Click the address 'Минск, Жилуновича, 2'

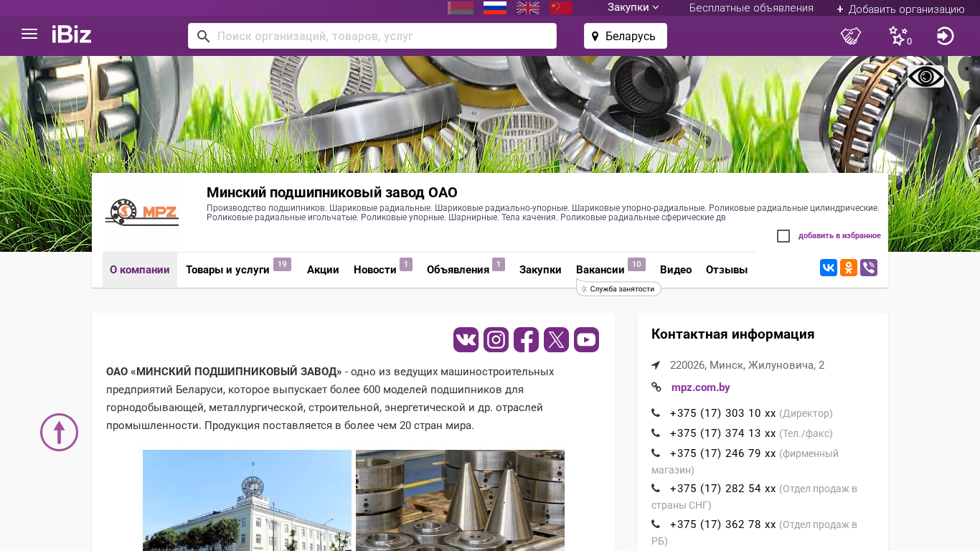pyautogui.click(x=747, y=365)
